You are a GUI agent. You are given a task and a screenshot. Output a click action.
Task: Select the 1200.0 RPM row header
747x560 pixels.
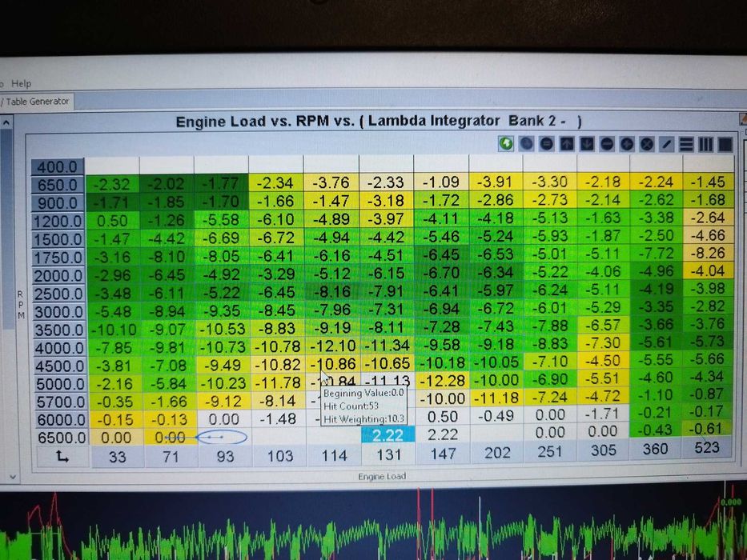58,222
